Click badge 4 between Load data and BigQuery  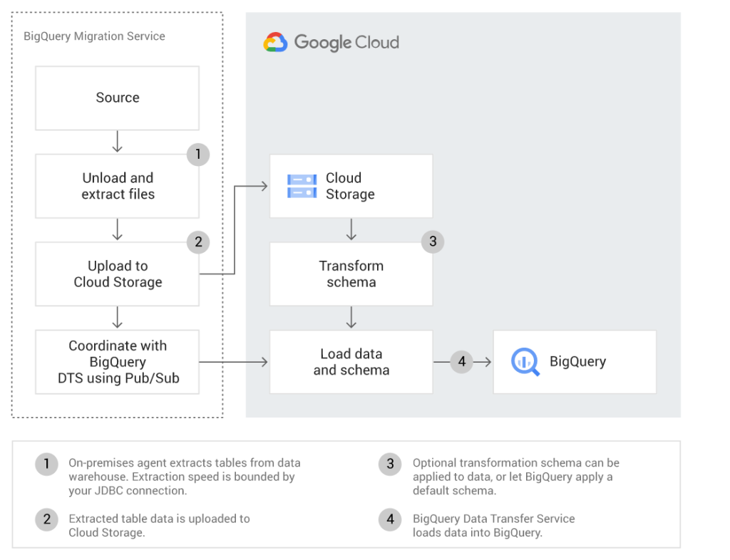[x=461, y=362]
